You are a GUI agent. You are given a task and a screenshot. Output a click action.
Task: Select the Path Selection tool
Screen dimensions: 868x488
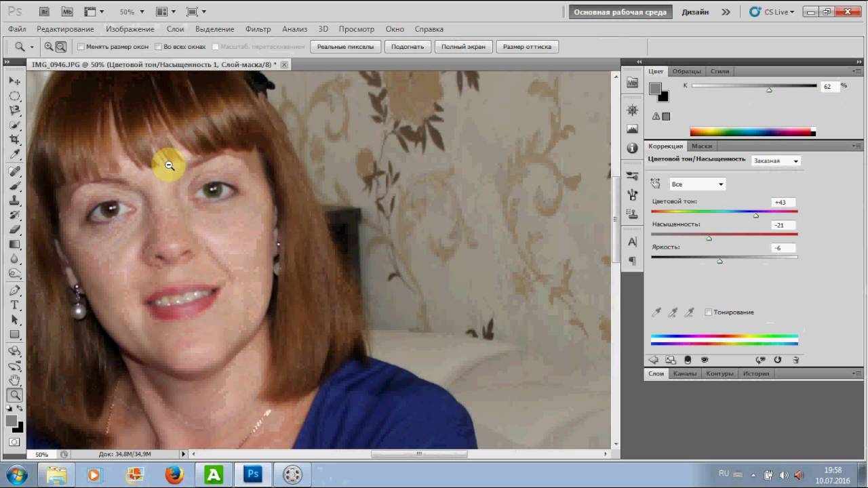pyautogui.click(x=14, y=320)
